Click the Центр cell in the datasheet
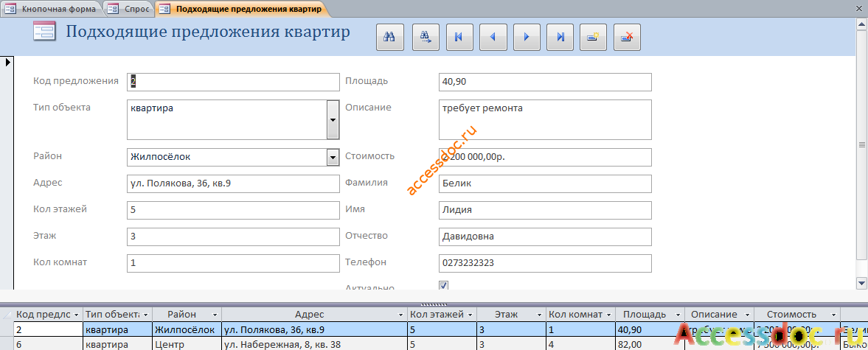 [x=187, y=345]
